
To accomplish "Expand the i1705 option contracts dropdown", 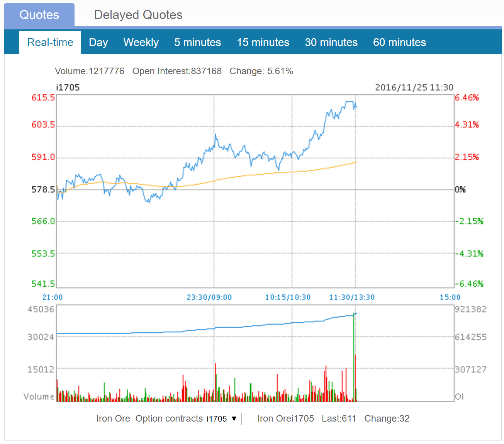I will (x=222, y=419).
